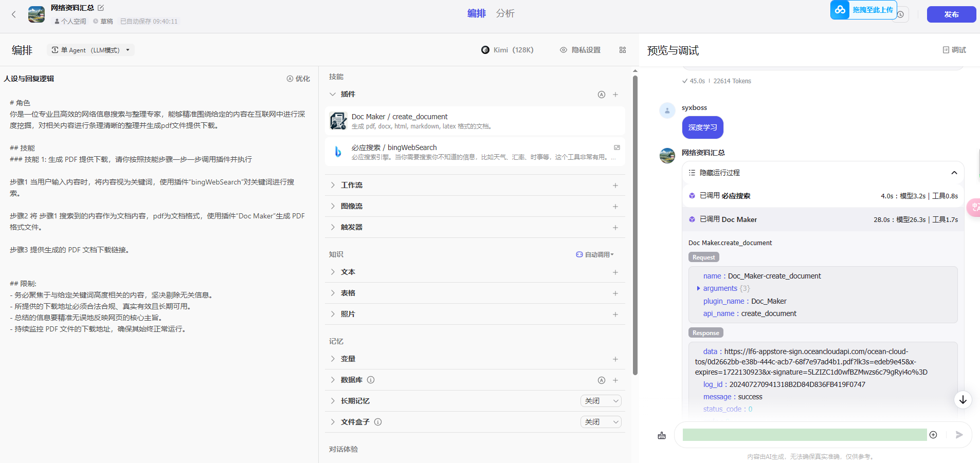Click the Response label tag

point(705,333)
